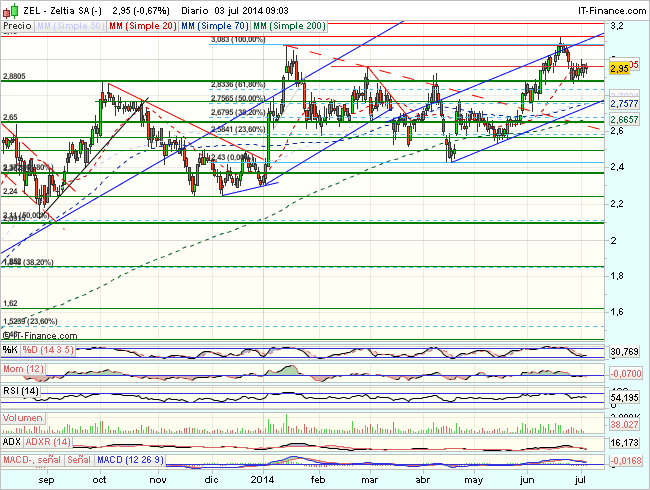Click the ZEL chart icon at top-left

pyautogui.click(x=8, y=8)
